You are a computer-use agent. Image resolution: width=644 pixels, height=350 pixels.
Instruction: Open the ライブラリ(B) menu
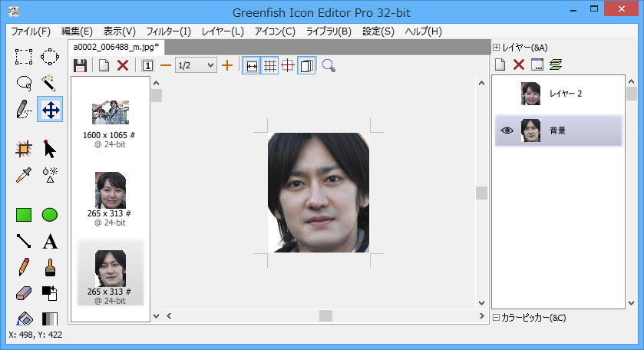[x=329, y=31]
